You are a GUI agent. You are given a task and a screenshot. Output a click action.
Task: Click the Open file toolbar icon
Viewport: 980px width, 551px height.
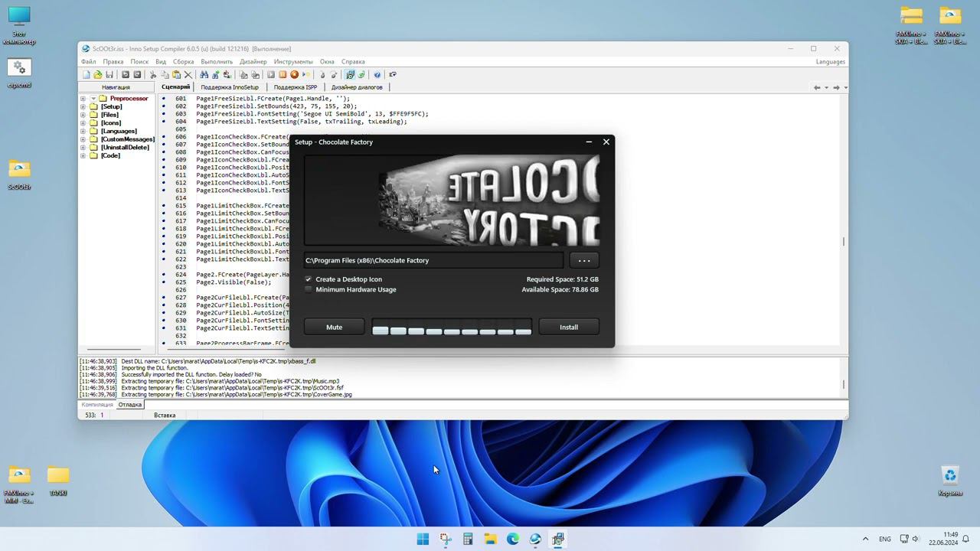tap(98, 74)
